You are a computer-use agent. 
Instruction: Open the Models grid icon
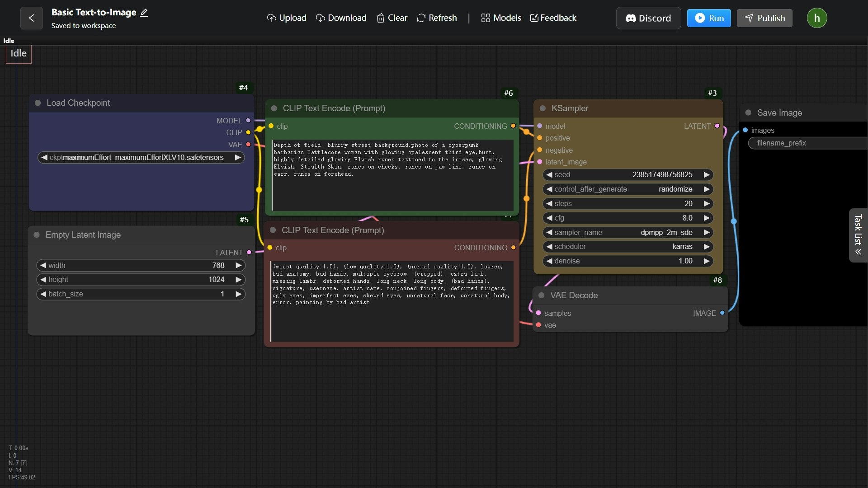point(486,18)
